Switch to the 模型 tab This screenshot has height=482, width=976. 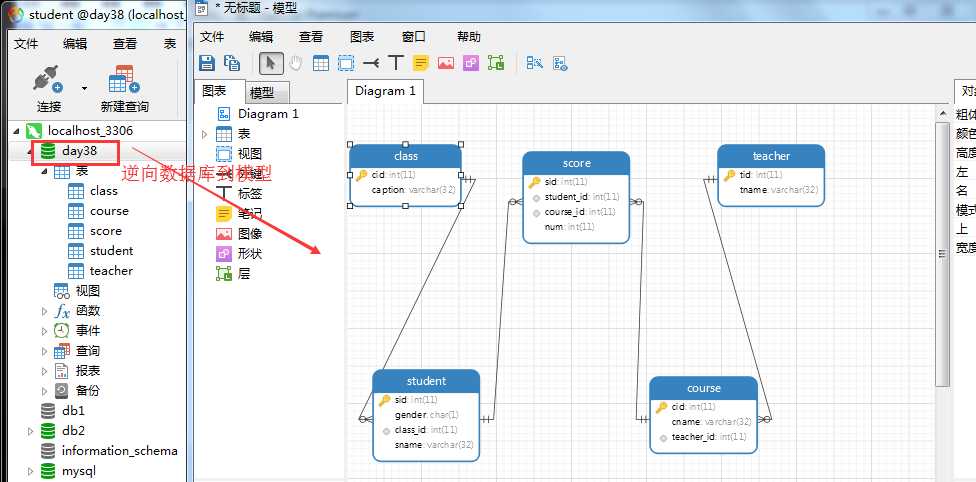pyautogui.click(x=267, y=93)
